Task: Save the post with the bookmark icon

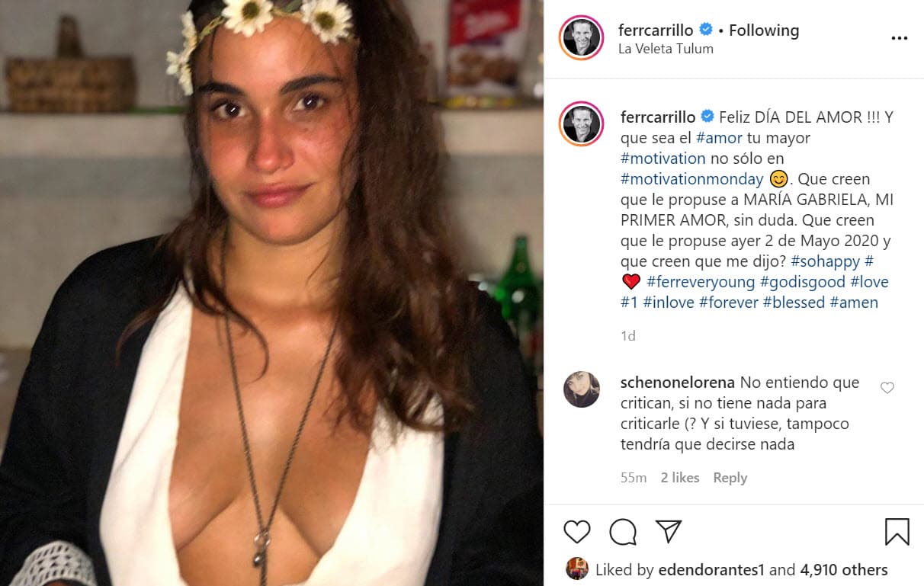Action: 898,531
